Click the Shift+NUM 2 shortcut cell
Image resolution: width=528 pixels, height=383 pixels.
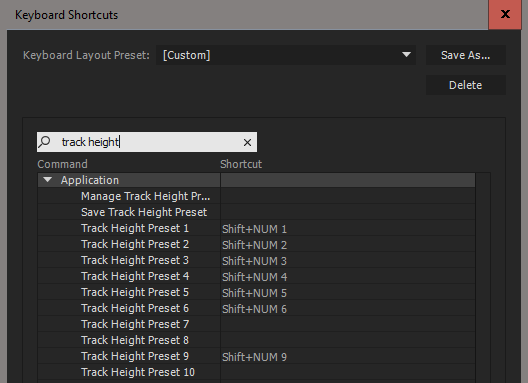(x=348, y=244)
